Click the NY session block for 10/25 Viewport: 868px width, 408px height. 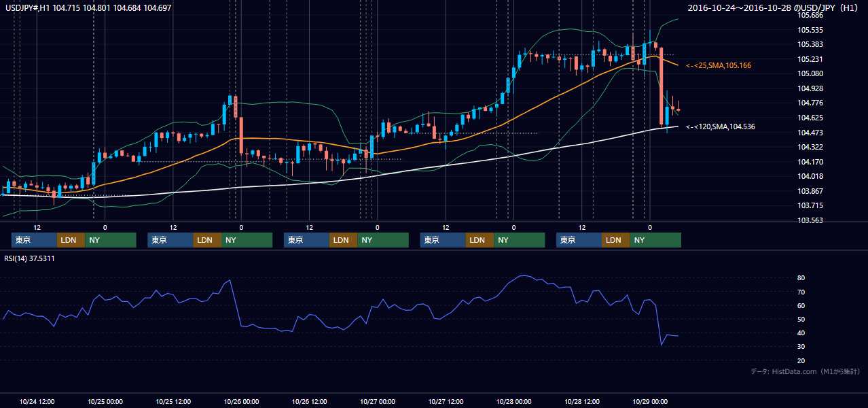(x=247, y=240)
